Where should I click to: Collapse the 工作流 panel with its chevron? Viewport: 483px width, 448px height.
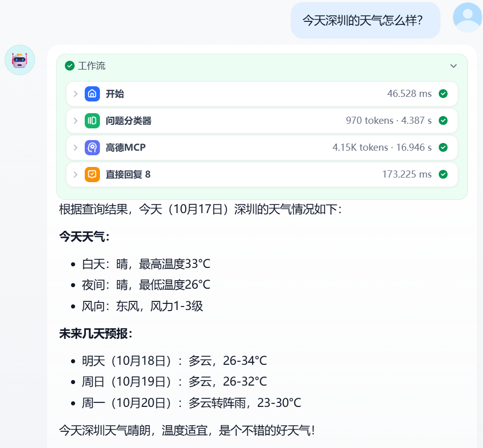coord(454,66)
